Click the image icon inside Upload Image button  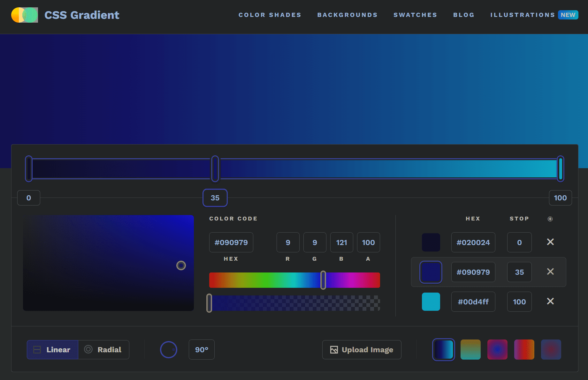334,350
